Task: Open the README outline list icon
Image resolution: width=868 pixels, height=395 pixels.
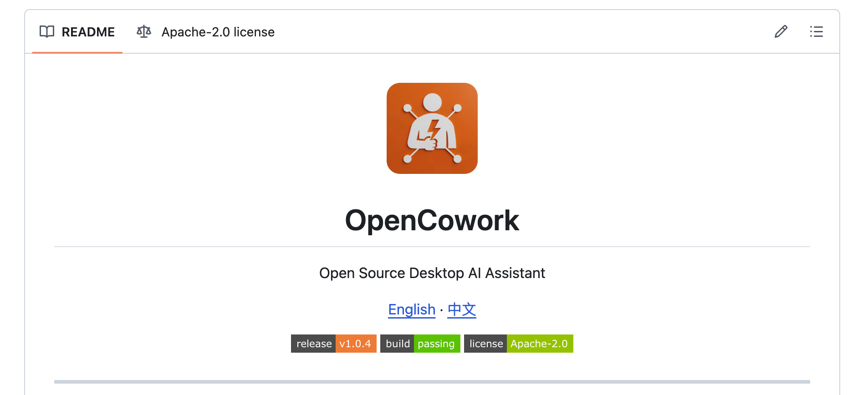Action: (x=816, y=31)
